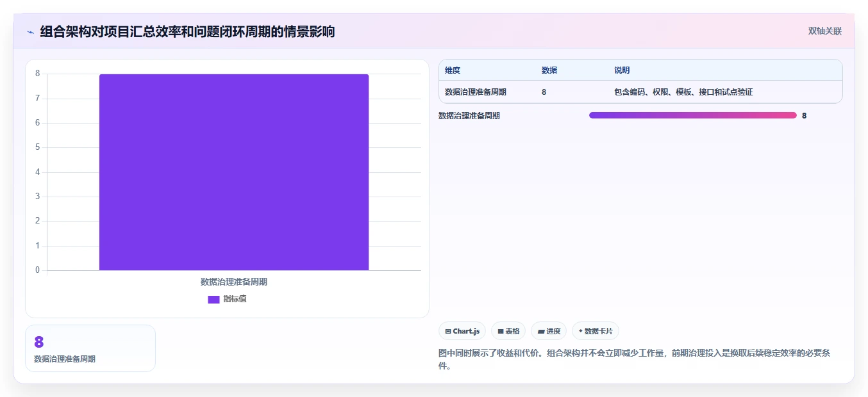Click the page title 组合架构对项目汇总效率
Viewport: 868px width, 397px height.
[187, 31]
